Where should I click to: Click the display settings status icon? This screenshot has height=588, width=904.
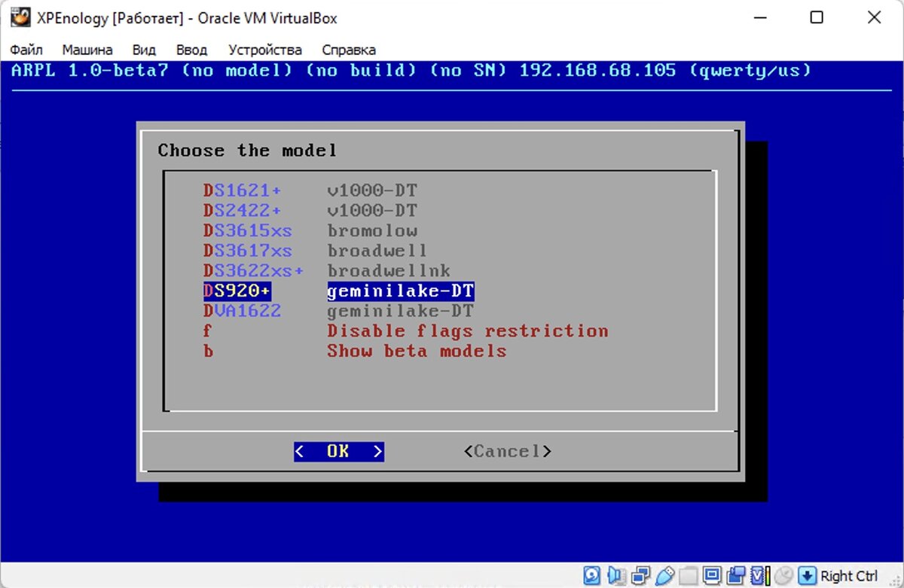712,576
